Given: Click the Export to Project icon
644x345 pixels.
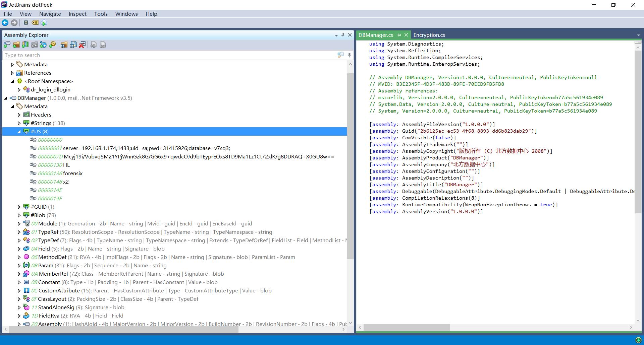Looking at the screenshot, I should pyautogui.click(x=94, y=45).
